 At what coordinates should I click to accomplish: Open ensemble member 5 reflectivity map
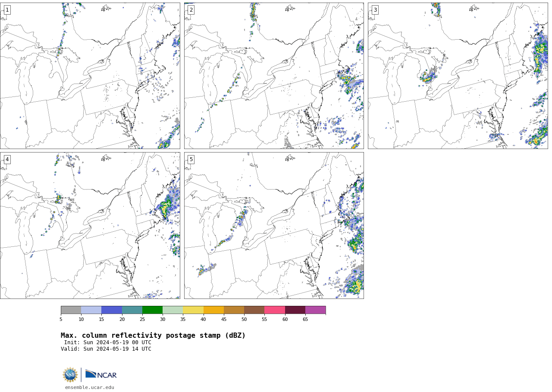274,225
